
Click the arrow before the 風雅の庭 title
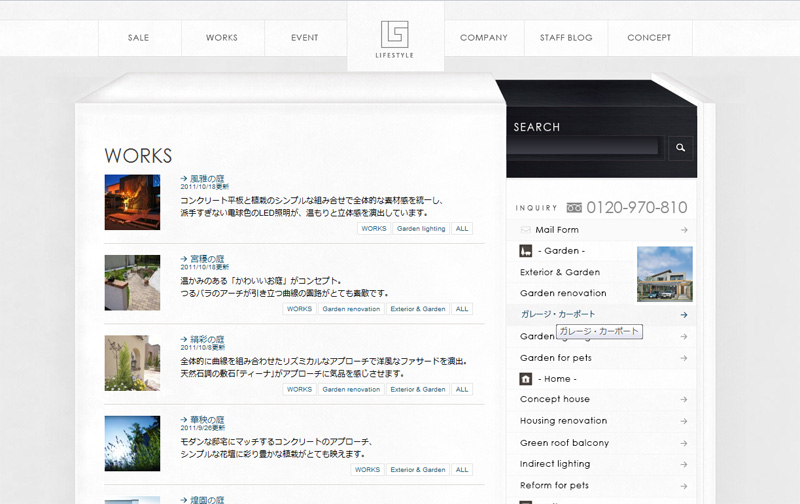[x=184, y=179]
